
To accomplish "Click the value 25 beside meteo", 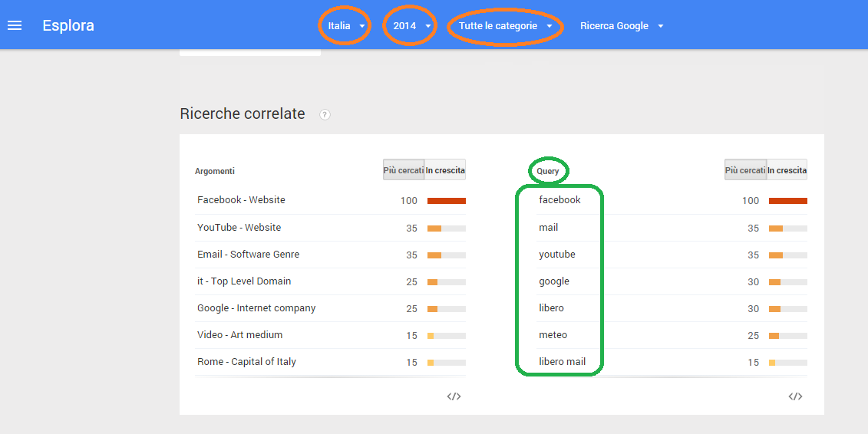I will pos(753,336).
